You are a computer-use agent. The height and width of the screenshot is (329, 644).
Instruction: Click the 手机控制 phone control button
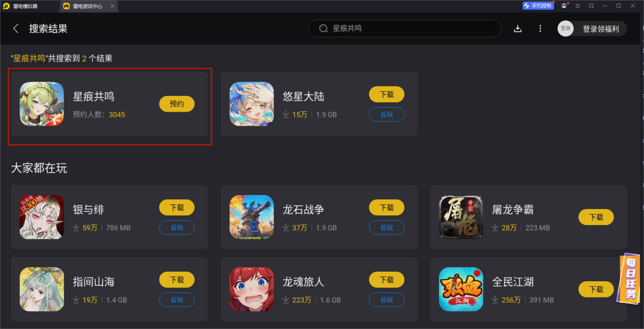point(538,6)
